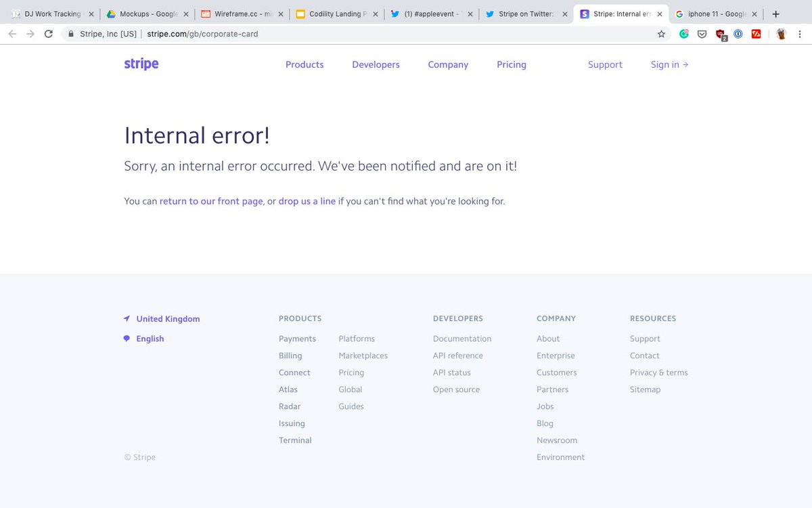This screenshot has width=812, height=508.
Task: Close the #appleevent Twitter tab
Action: [x=470, y=14]
